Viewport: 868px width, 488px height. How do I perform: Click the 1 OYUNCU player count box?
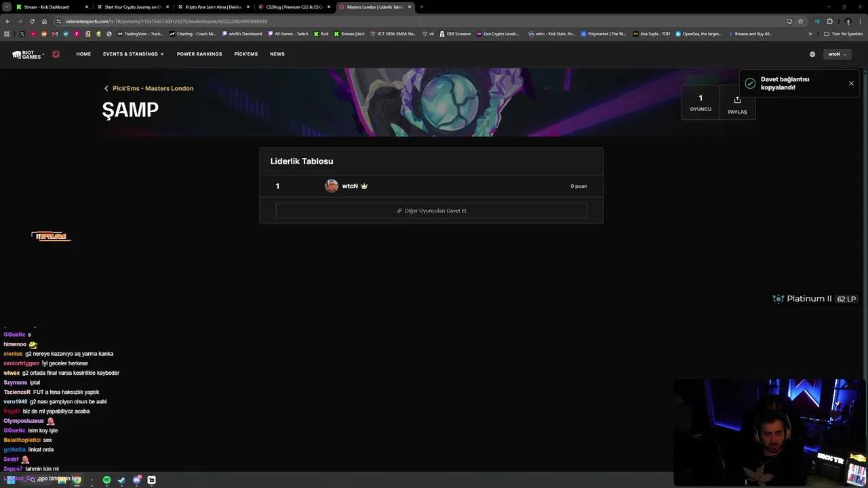click(701, 103)
